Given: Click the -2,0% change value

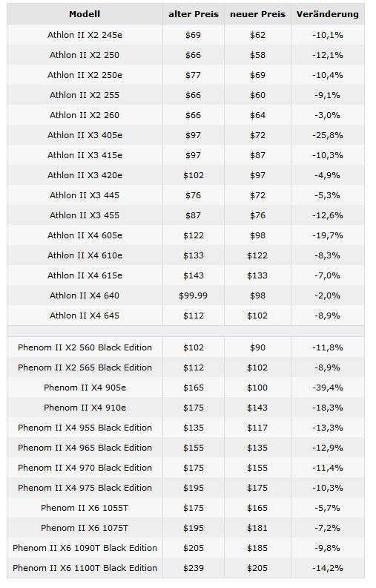Looking at the screenshot, I should pyautogui.click(x=328, y=295).
